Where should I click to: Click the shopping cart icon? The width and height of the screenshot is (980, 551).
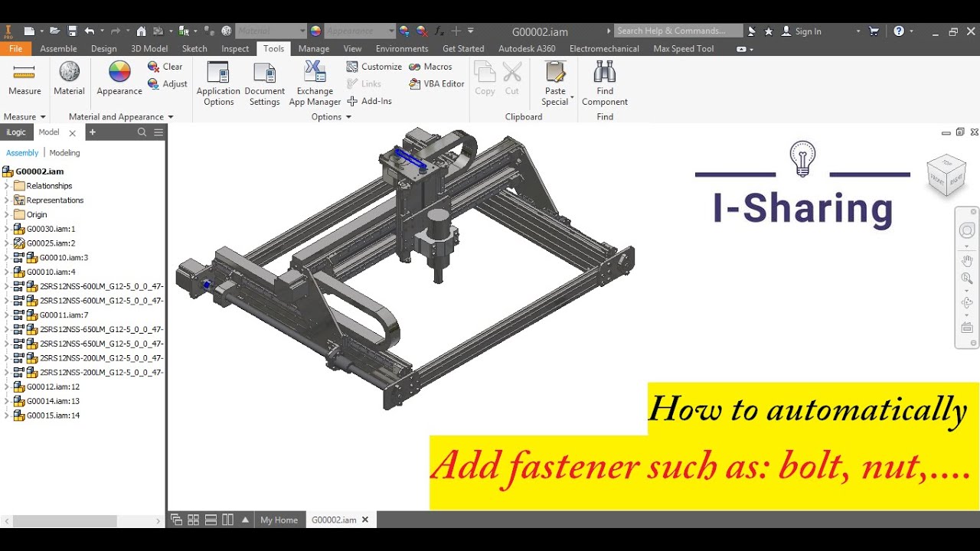point(874,31)
